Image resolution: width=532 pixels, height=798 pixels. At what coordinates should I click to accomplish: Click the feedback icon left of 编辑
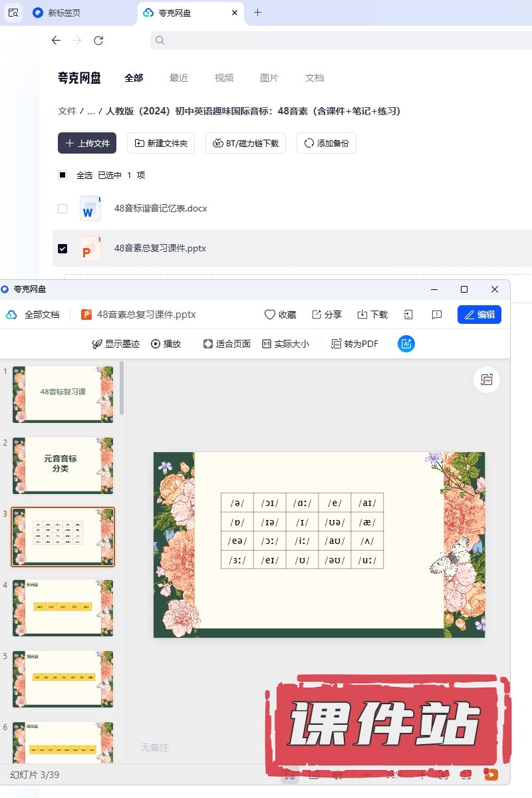tap(437, 315)
